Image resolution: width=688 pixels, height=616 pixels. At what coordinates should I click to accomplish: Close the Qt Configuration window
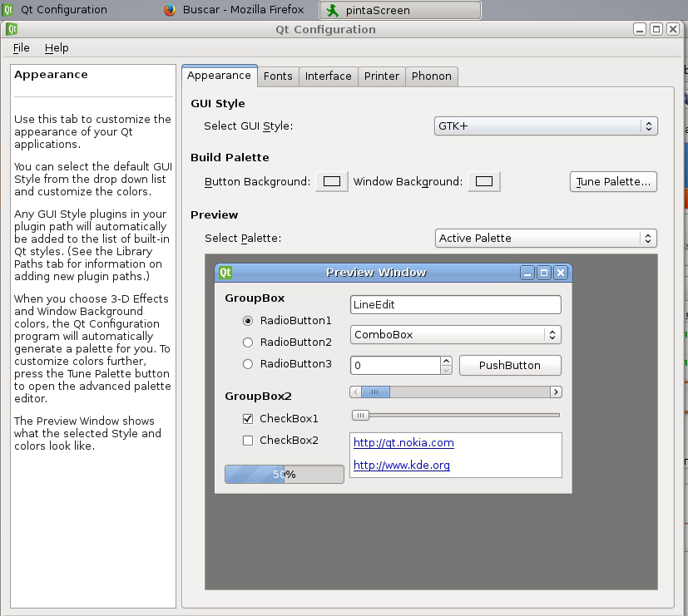click(x=673, y=29)
